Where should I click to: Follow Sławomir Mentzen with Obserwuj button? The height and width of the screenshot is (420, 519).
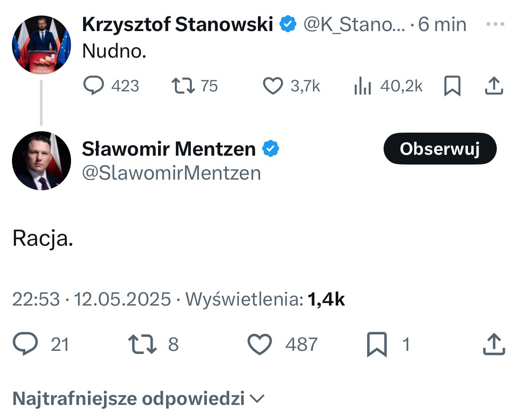pyautogui.click(x=440, y=149)
